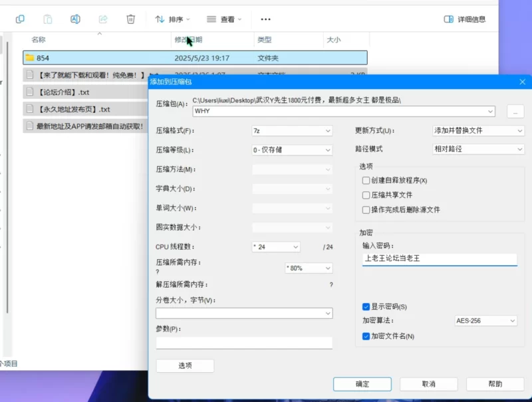Click the 【永久地址发布页】.txt file icon
Viewport: 532px width, 402px height.
point(30,109)
